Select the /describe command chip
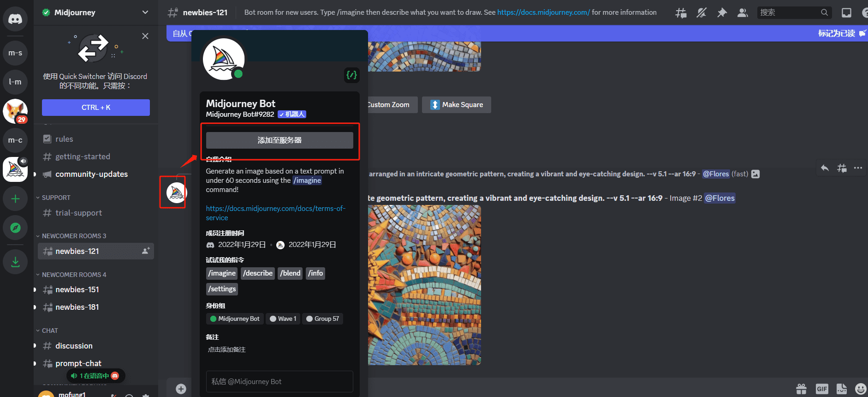 pos(258,273)
